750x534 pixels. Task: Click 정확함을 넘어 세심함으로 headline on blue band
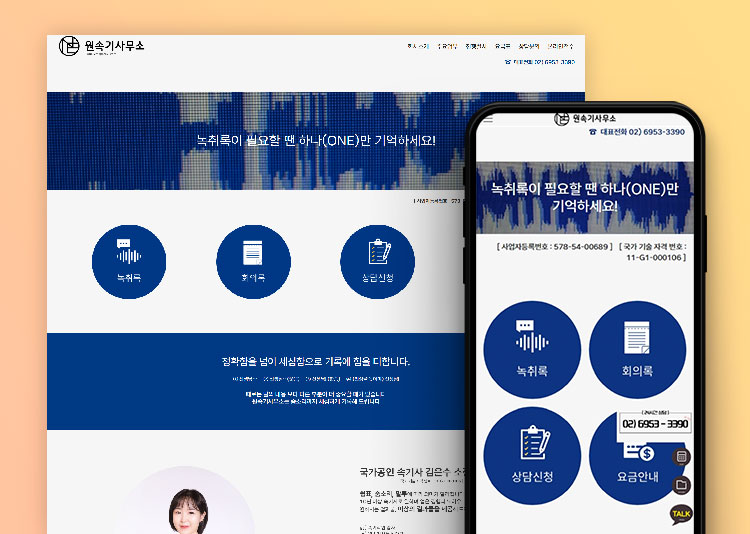pyautogui.click(x=316, y=361)
